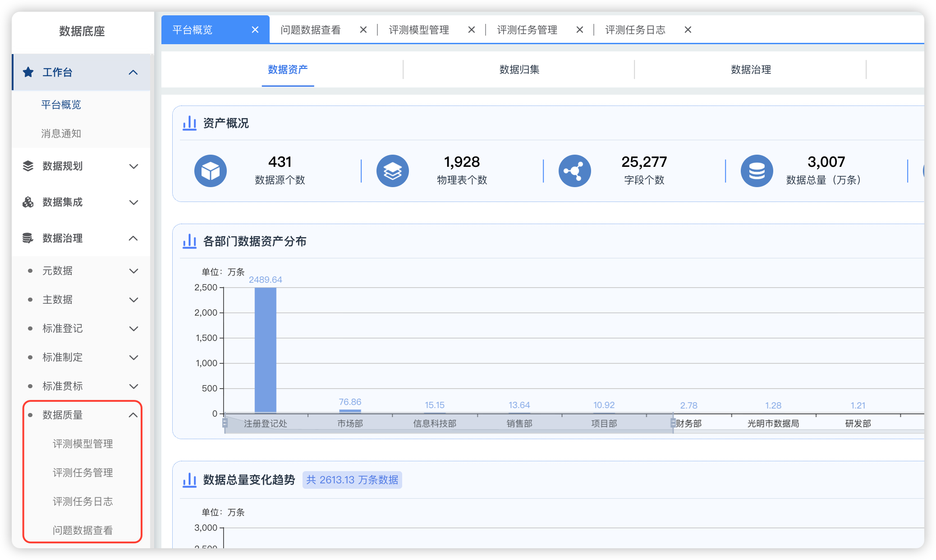Viewport: 936px width, 560px height.
Task: Click the database icon for 数据总量
Action: pyautogui.click(x=757, y=171)
